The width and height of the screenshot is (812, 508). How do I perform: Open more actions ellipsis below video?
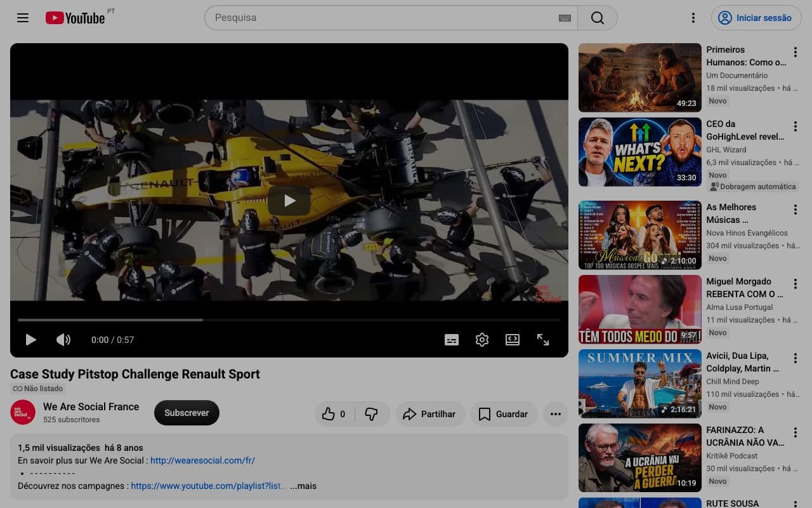[556, 414]
